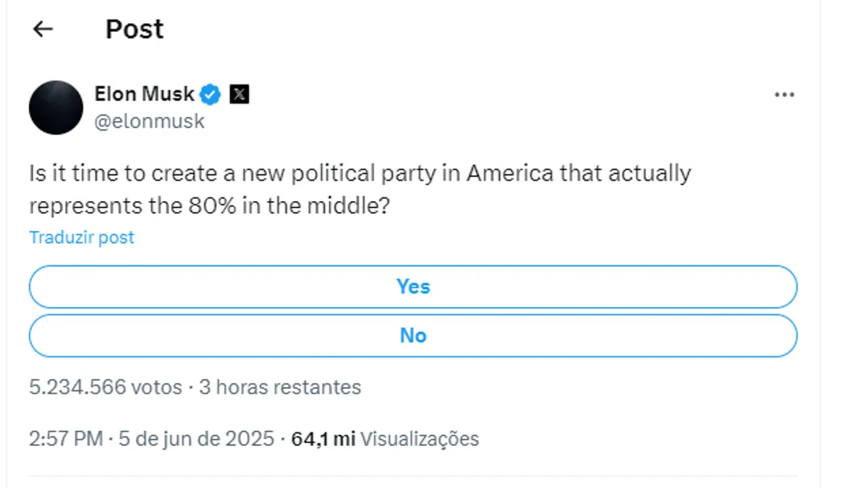
Task: Click the Traduzir post link
Action: (82, 237)
